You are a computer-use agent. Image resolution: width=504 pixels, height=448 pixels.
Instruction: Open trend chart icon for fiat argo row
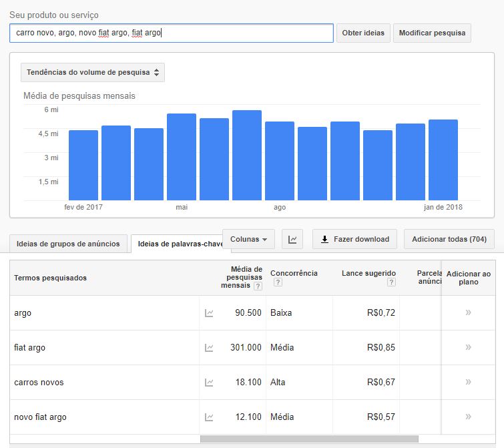[x=209, y=347]
